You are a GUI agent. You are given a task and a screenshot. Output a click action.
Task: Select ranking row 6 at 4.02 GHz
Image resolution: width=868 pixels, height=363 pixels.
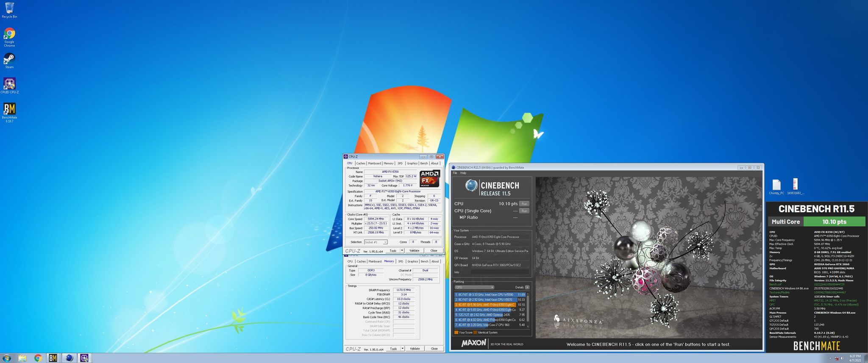pyautogui.click(x=490, y=320)
